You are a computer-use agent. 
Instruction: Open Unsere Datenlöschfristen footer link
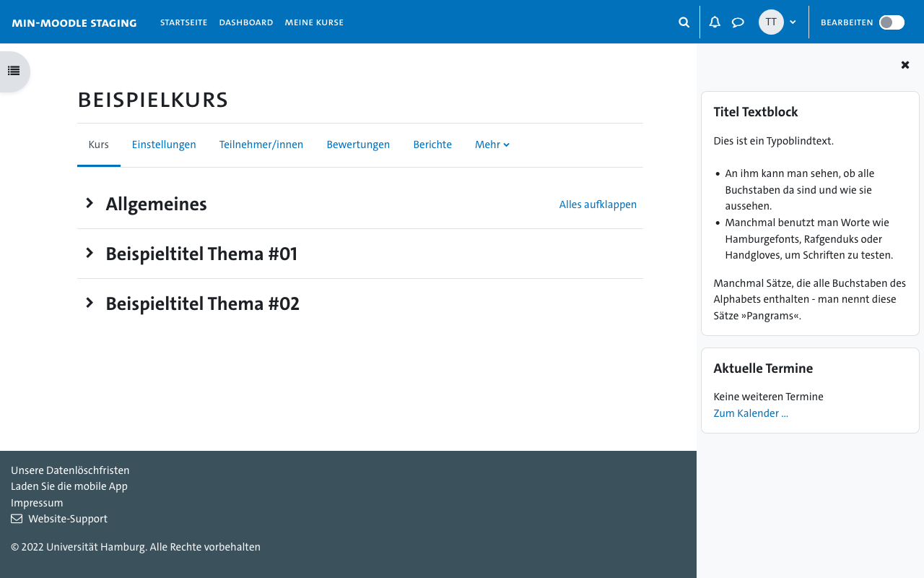tap(70, 470)
